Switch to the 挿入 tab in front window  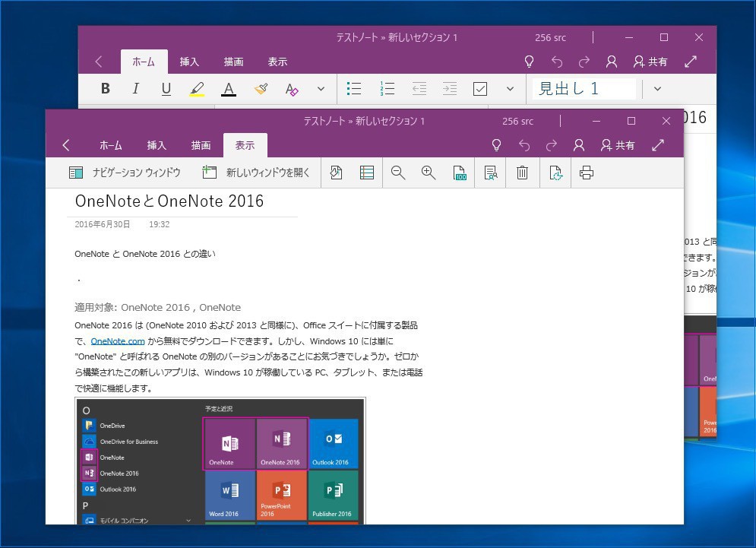coord(157,145)
